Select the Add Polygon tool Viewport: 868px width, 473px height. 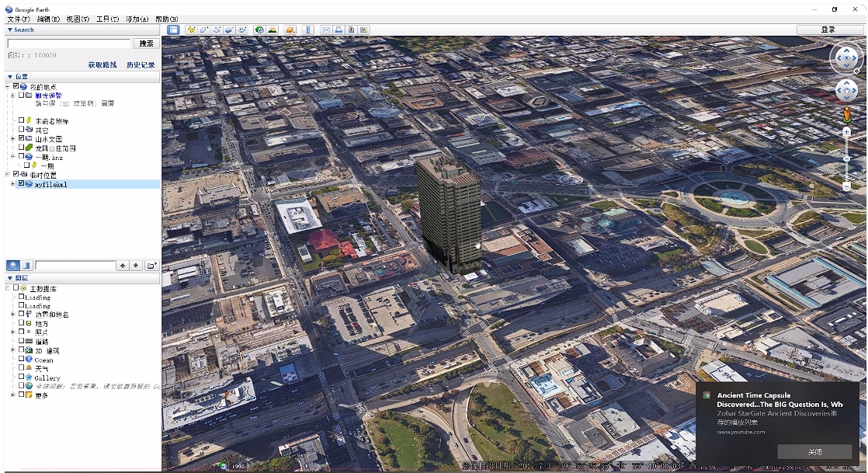tap(204, 30)
